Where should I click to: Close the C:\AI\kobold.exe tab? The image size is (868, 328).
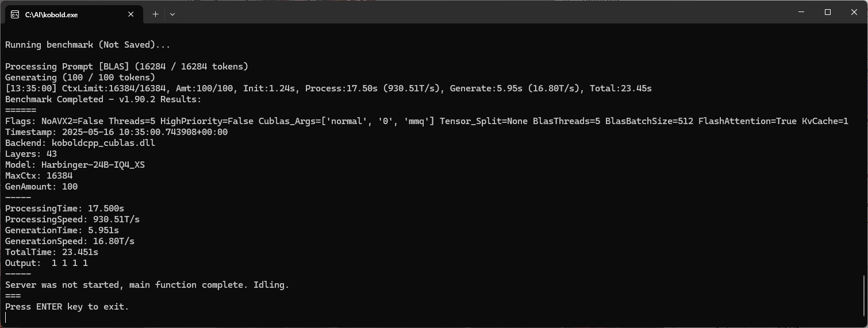point(131,14)
